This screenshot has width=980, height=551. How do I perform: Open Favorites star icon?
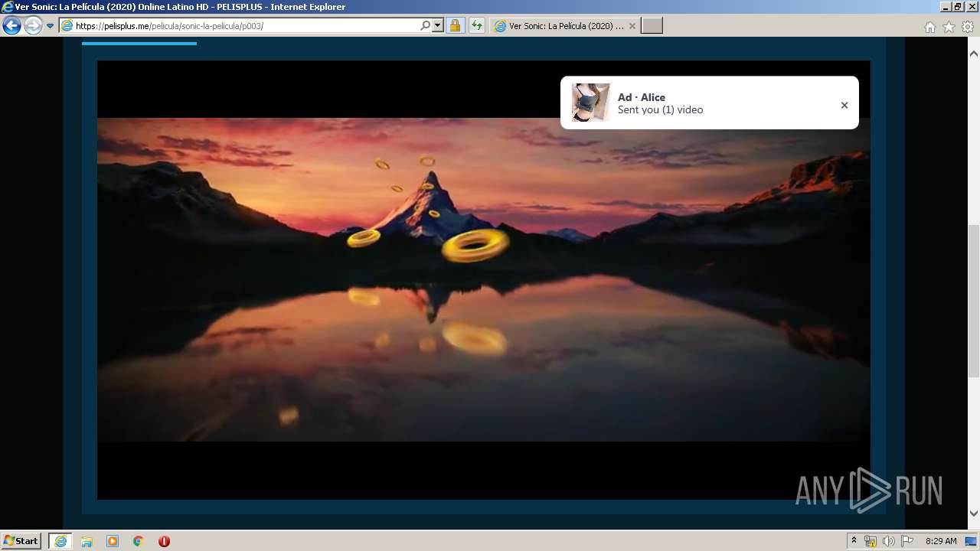(x=949, y=27)
